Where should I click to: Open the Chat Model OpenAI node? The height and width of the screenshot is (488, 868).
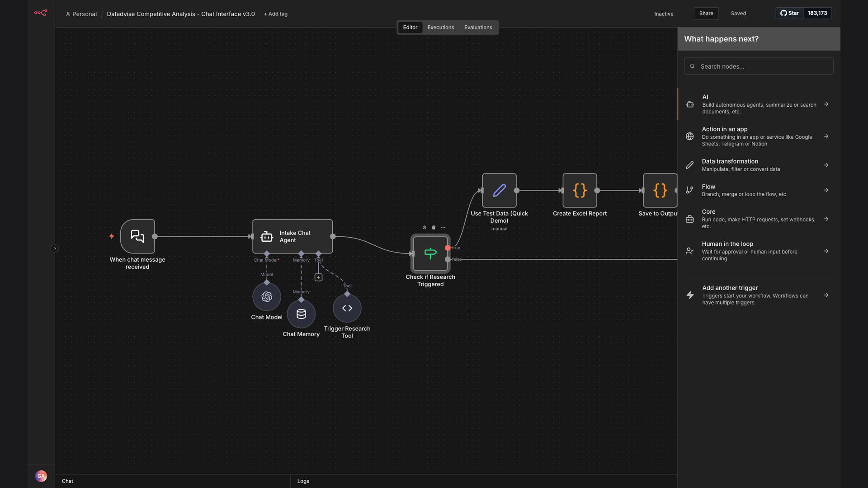267,297
